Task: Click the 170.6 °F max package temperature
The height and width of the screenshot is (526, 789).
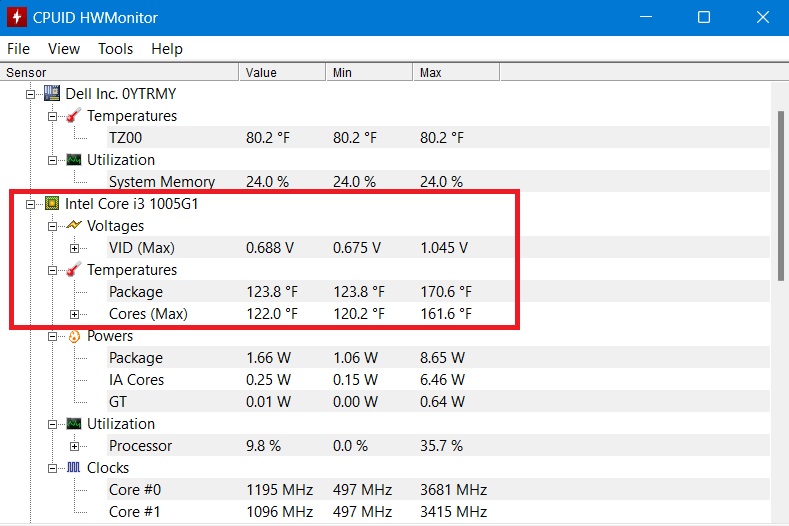Action: point(446,292)
